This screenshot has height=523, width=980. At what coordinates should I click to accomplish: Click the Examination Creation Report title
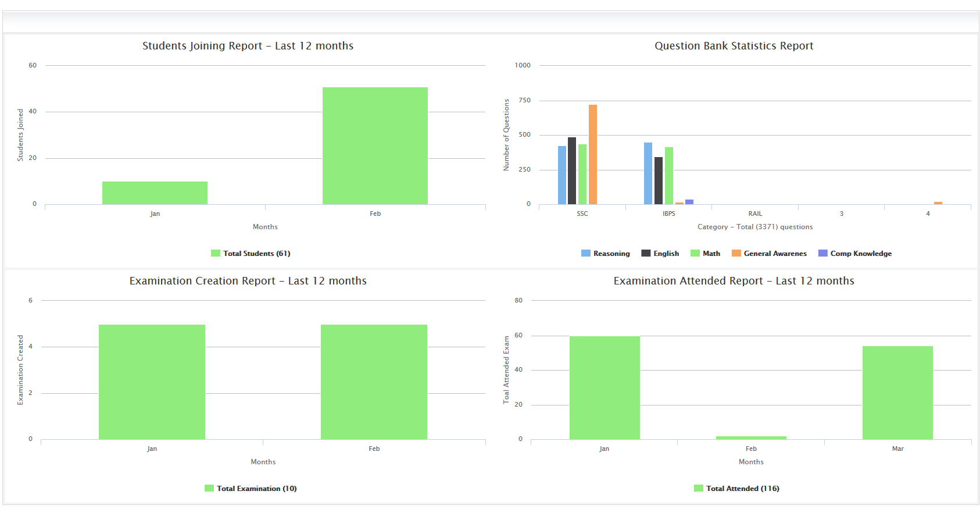pos(248,281)
